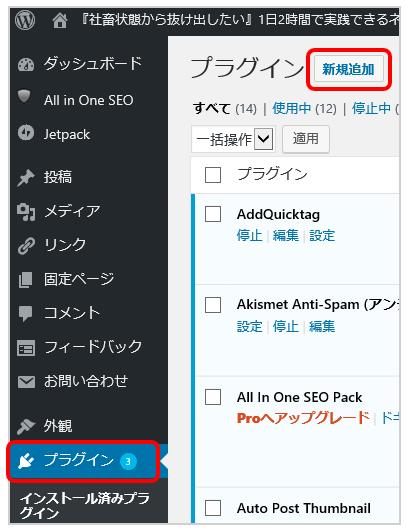Click the Jetpack icon in sidebar
Image resolution: width=406 pixels, height=529 pixels.
(x=26, y=133)
